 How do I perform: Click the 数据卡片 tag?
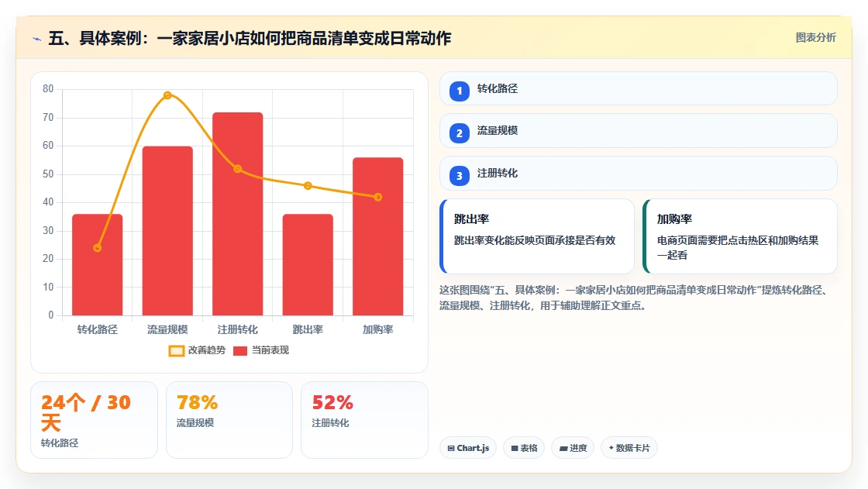pos(629,447)
